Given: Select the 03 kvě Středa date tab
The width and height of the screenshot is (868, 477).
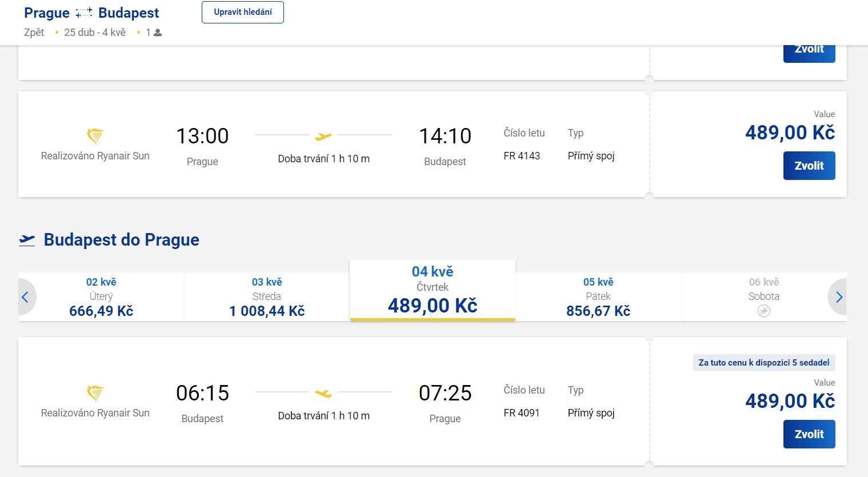Looking at the screenshot, I should coord(267,297).
